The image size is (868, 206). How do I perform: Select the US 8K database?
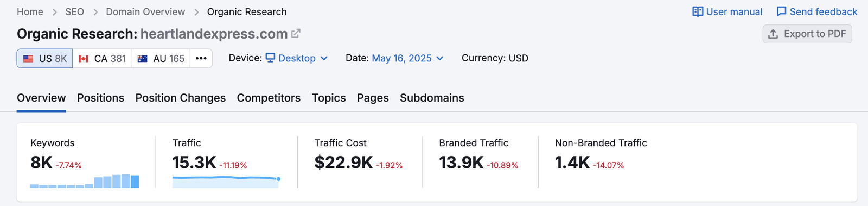point(45,58)
